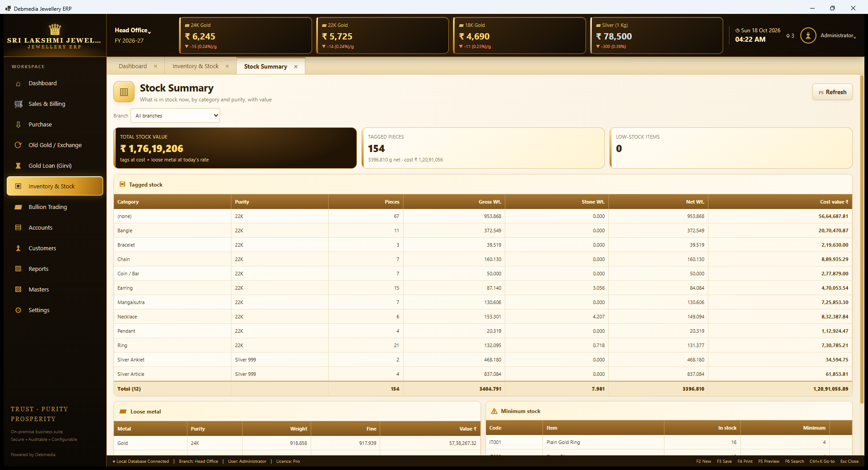
Task: Click the 24K Gold rate card
Action: [246, 35]
